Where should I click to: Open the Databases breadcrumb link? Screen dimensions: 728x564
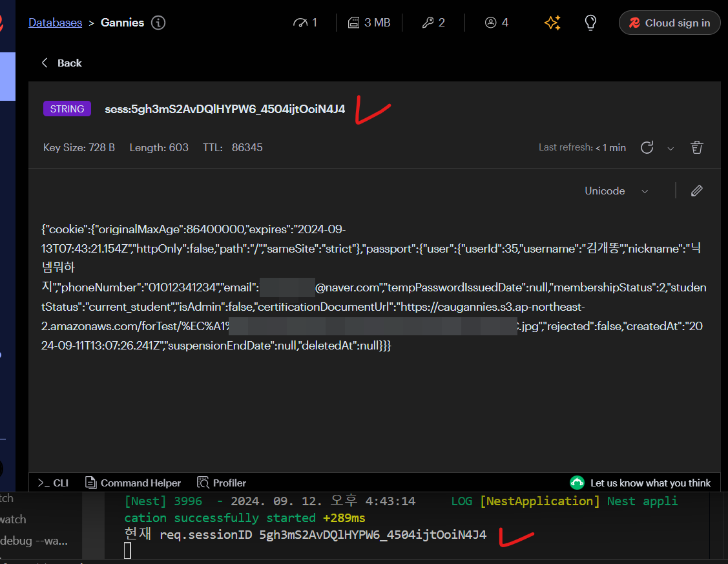click(x=56, y=22)
